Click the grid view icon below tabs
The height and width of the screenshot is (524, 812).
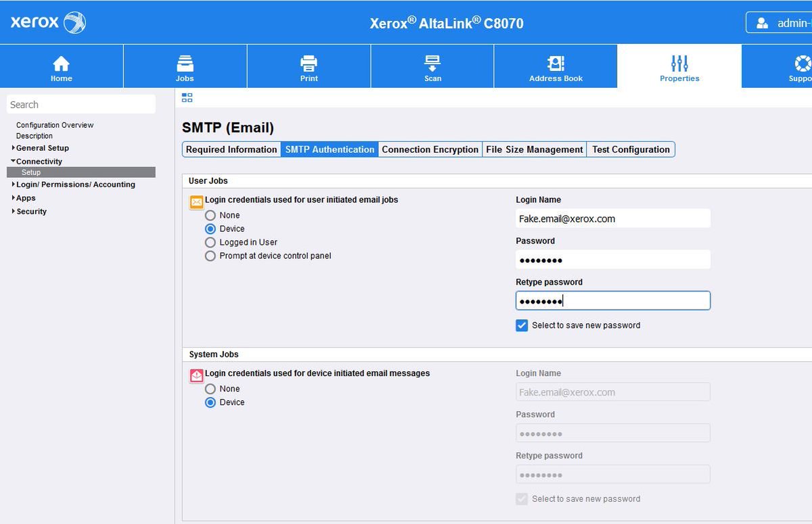[187, 98]
